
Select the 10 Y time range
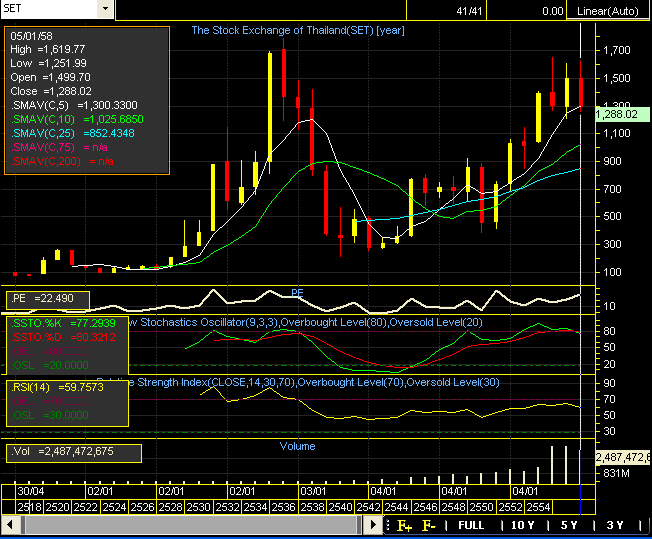point(522,525)
